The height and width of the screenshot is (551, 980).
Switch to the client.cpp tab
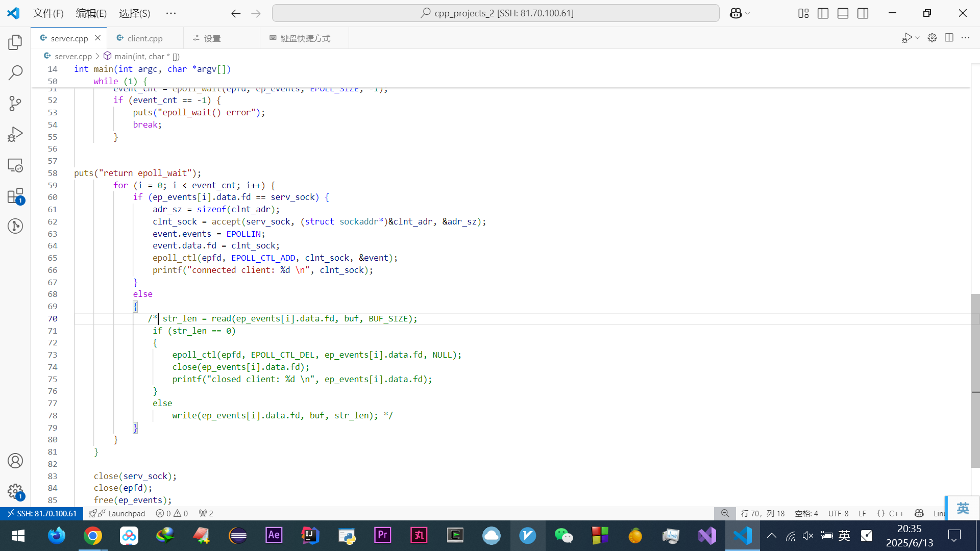(x=144, y=38)
